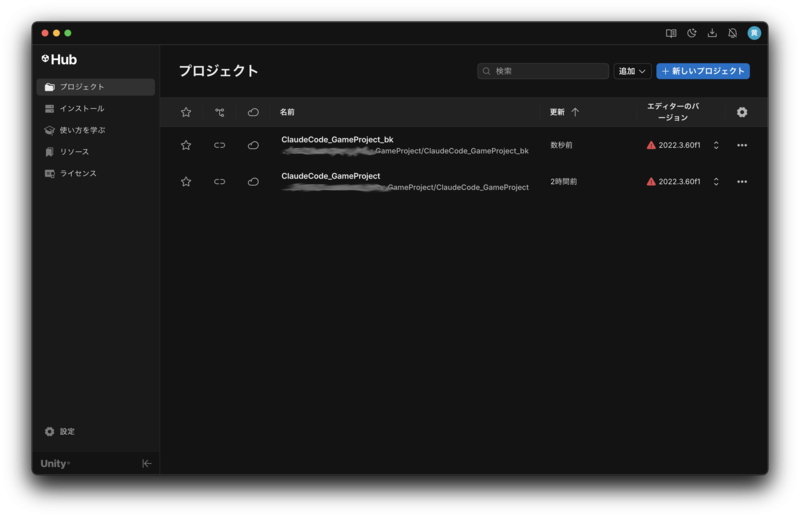Screen dimensions: 800x517
Task: Open リソース in the sidebar
Action: (96, 152)
